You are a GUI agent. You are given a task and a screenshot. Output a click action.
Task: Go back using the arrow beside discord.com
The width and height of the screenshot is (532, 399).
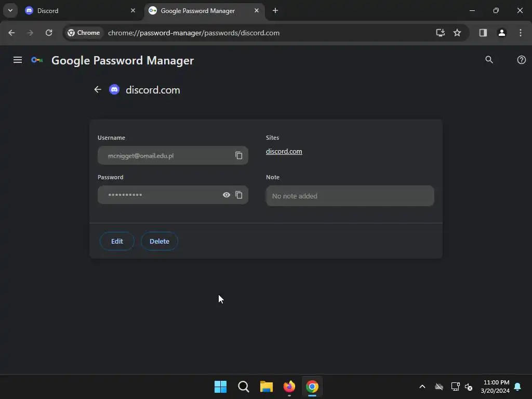(98, 89)
